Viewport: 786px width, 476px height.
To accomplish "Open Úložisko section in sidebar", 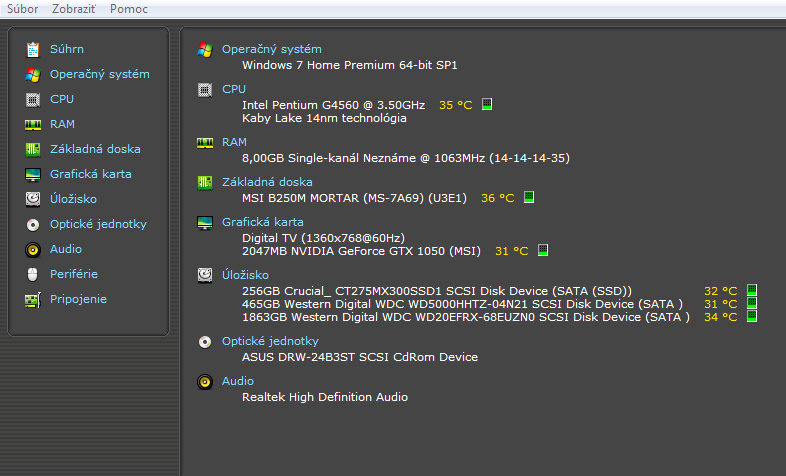I will [x=73, y=199].
